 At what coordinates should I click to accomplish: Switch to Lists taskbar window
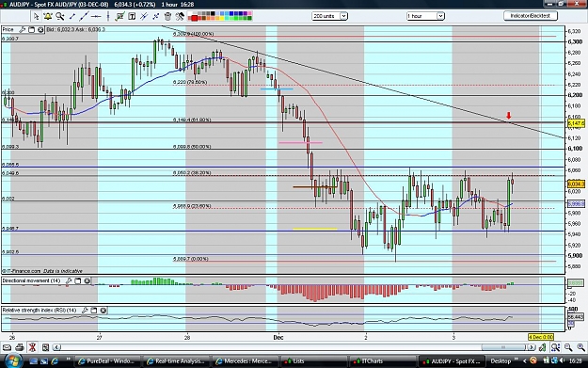[x=314, y=361]
